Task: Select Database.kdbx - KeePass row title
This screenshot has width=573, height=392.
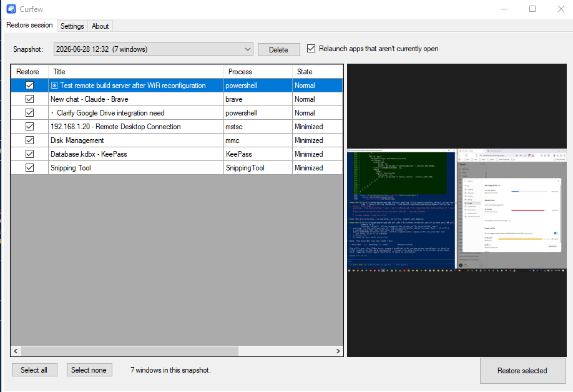Action: point(89,154)
